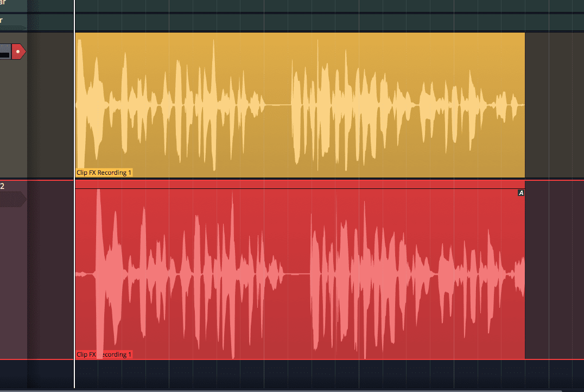Click the red clip's top header strip

tap(299, 185)
